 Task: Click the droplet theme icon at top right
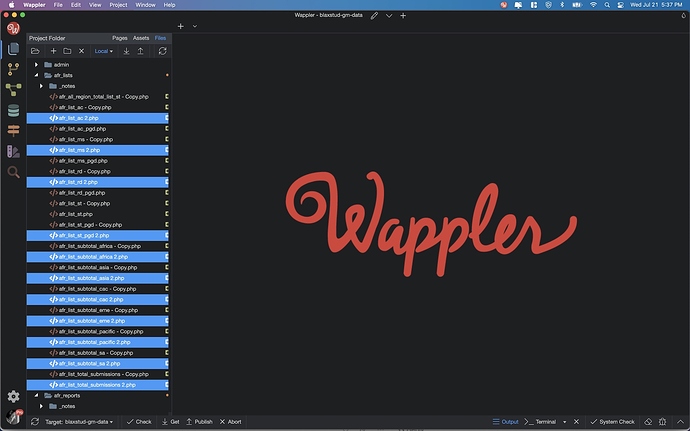coord(683,15)
